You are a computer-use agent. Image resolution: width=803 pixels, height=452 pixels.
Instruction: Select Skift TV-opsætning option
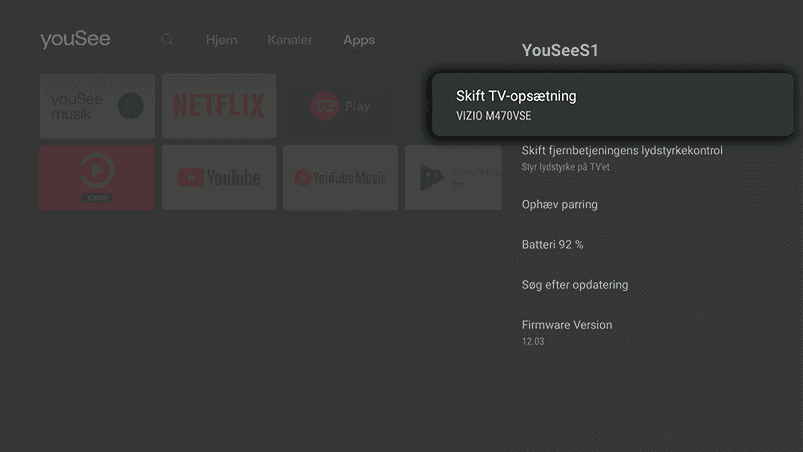612,104
